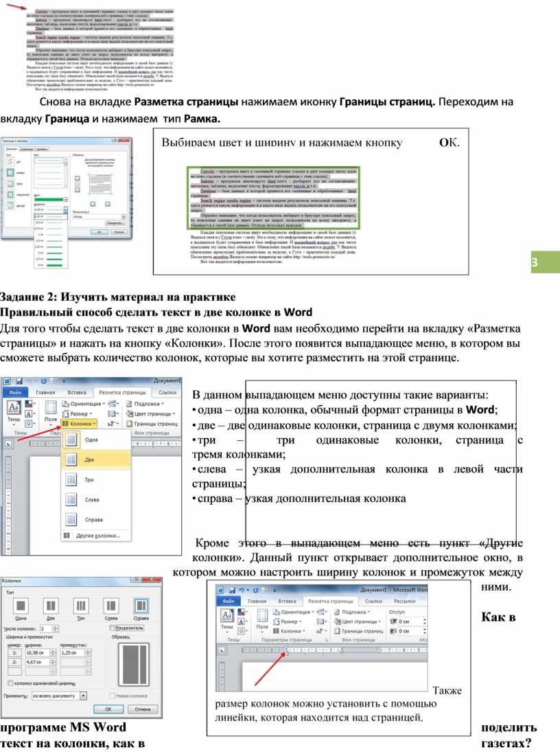
Task: Select Ссылки tab in upper Word window
Action: pos(167,392)
